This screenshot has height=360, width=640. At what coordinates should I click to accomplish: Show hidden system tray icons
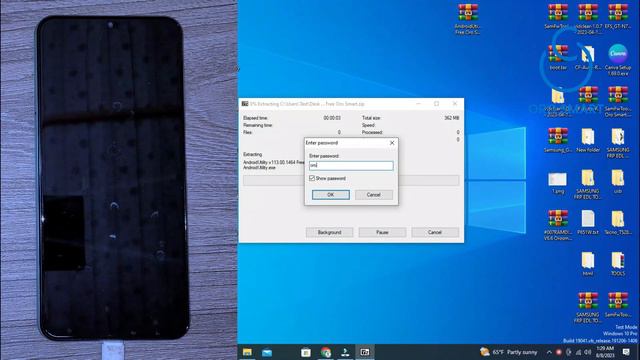click(549, 352)
